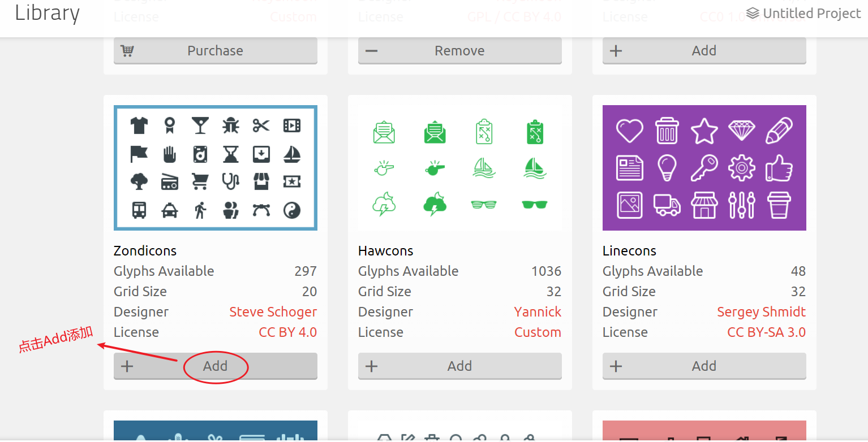868x442 pixels.
Task: Click the thumbs up icon in Linecons
Action: [779, 168]
